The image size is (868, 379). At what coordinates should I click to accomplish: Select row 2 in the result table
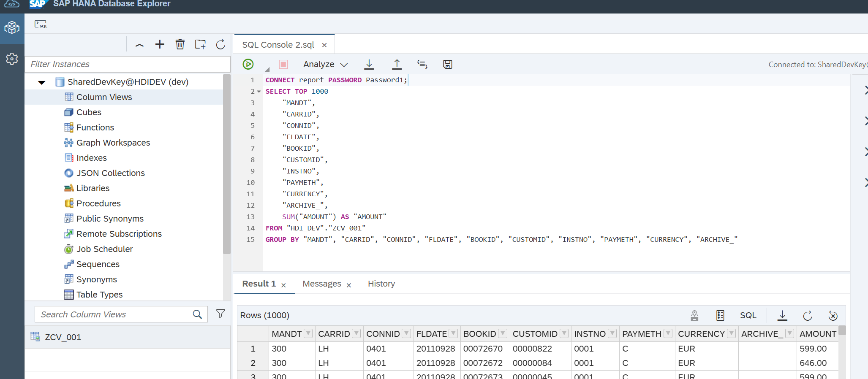[x=253, y=363]
